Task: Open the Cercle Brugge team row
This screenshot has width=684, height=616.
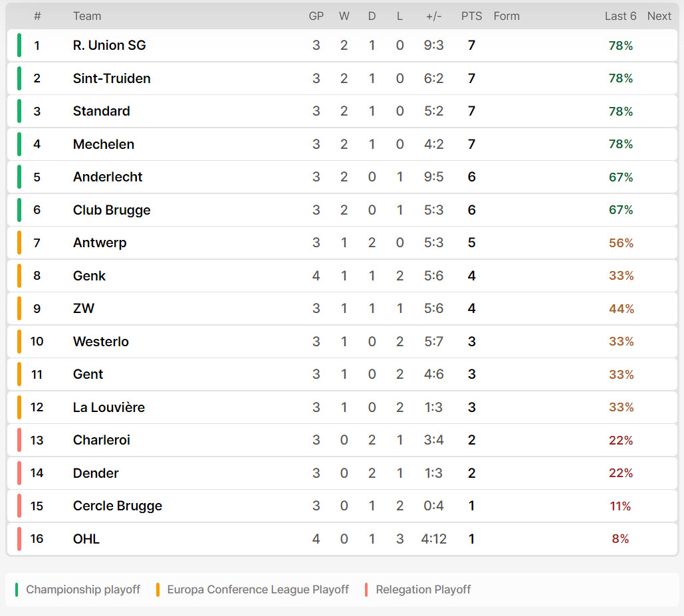Action: [342, 506]
